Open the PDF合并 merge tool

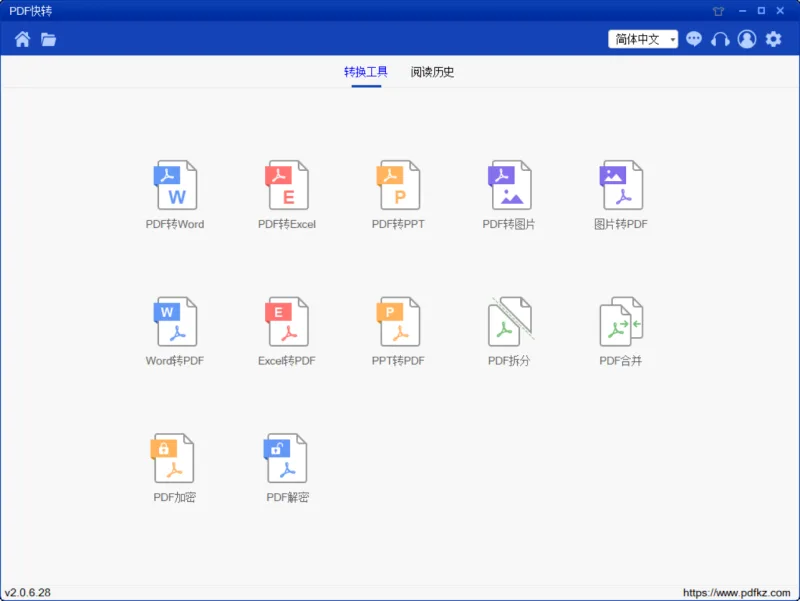(620, 332)
